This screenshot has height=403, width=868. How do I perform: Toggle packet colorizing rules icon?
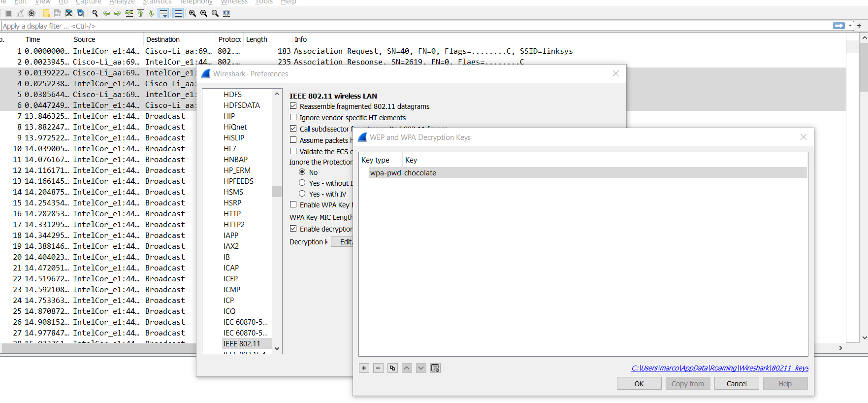coord(178,13)
